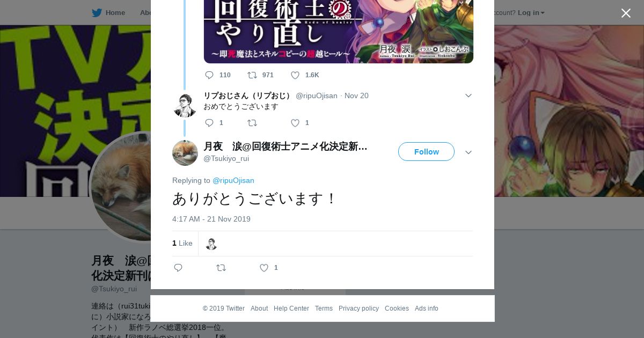644x338 pixels.
Task: Open the chevron menu on ripuOjisan's tweet
Action: click(x=468, y=95)
